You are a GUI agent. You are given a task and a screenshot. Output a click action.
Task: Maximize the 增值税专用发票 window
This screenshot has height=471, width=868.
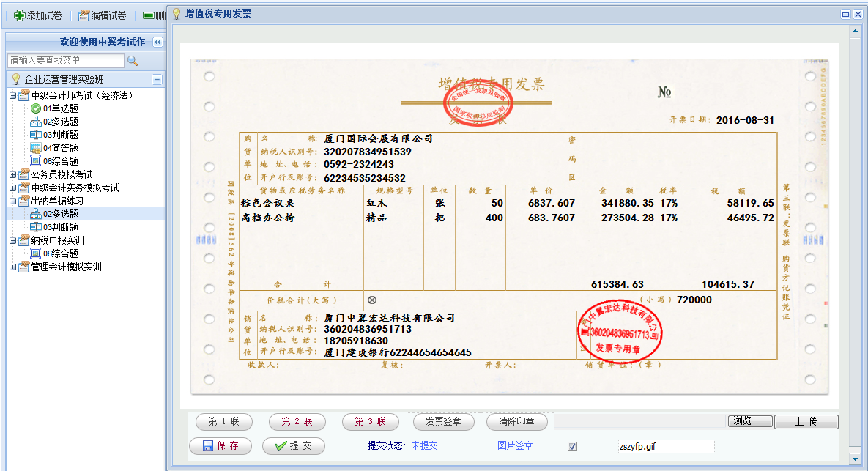845,15
